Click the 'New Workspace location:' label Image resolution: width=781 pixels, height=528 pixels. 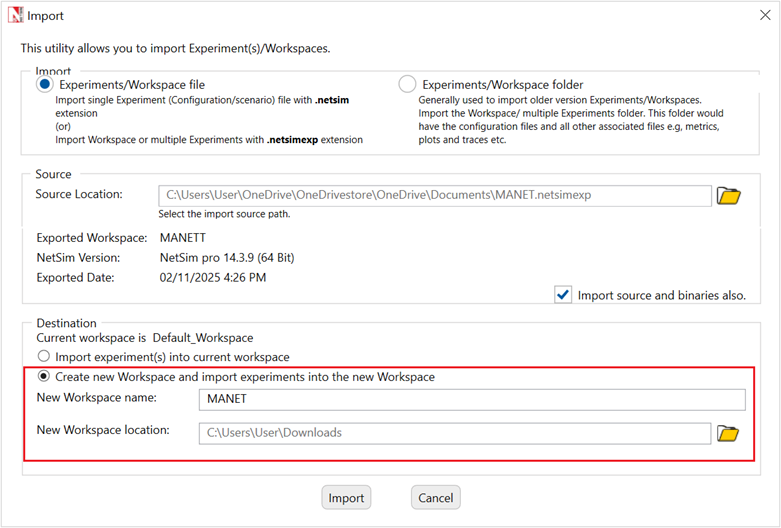[103, 430]
